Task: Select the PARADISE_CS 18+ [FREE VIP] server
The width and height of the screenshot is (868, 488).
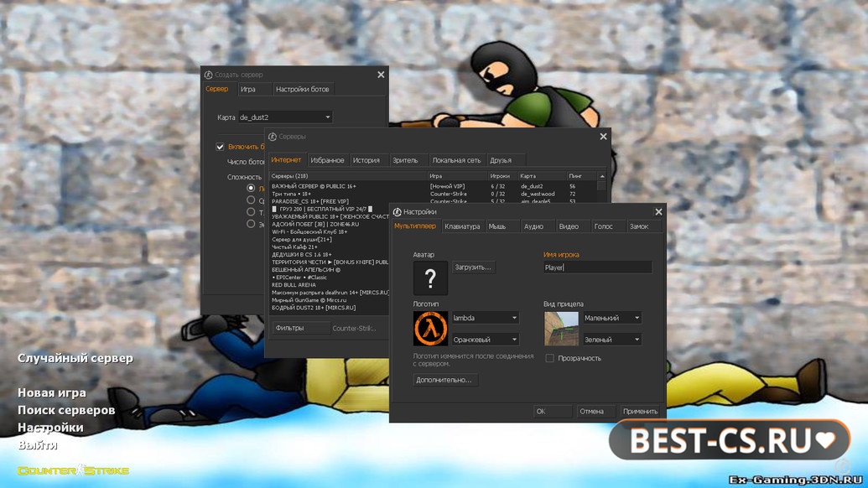Action: 434,201
